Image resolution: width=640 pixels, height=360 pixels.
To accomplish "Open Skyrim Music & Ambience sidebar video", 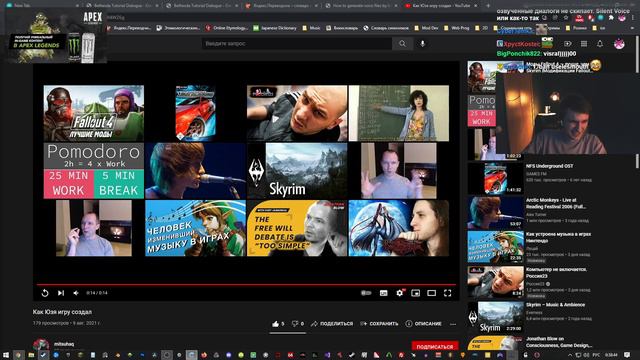I will pos(555,305).
